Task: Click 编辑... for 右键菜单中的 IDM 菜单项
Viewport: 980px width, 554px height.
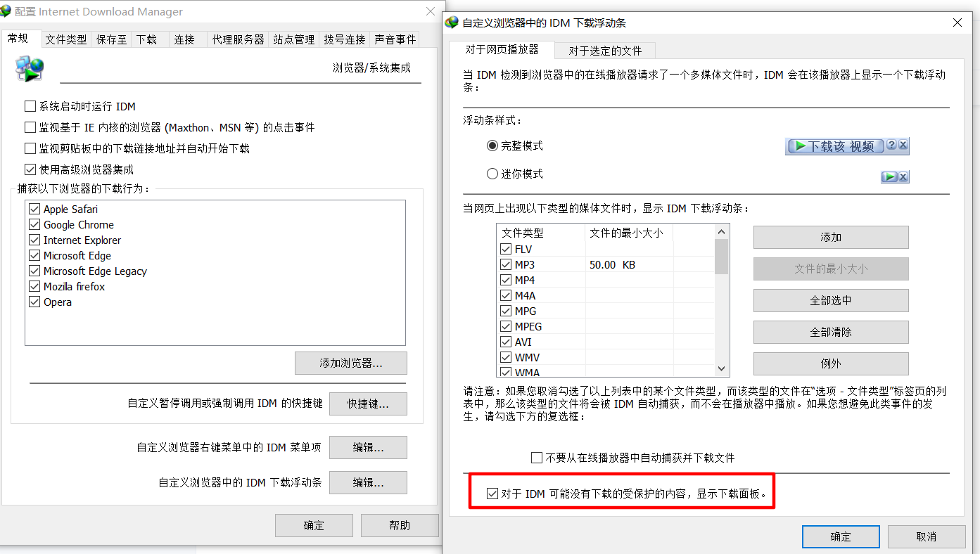Action: tap(368, 448)
